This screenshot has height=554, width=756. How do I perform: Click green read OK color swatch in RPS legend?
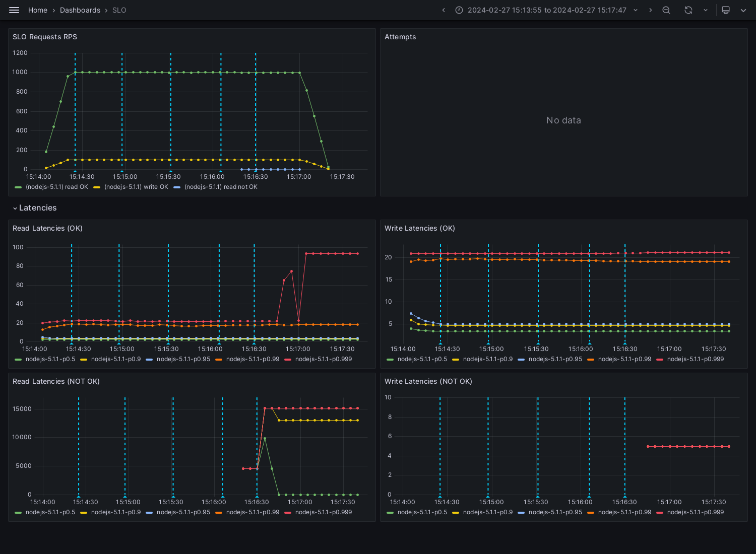point(19,187)
